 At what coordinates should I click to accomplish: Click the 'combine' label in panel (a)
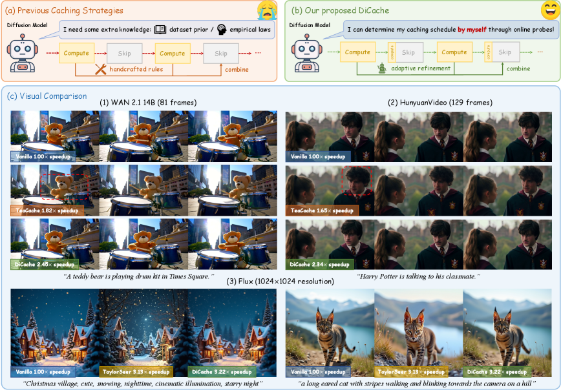point(237,69)
